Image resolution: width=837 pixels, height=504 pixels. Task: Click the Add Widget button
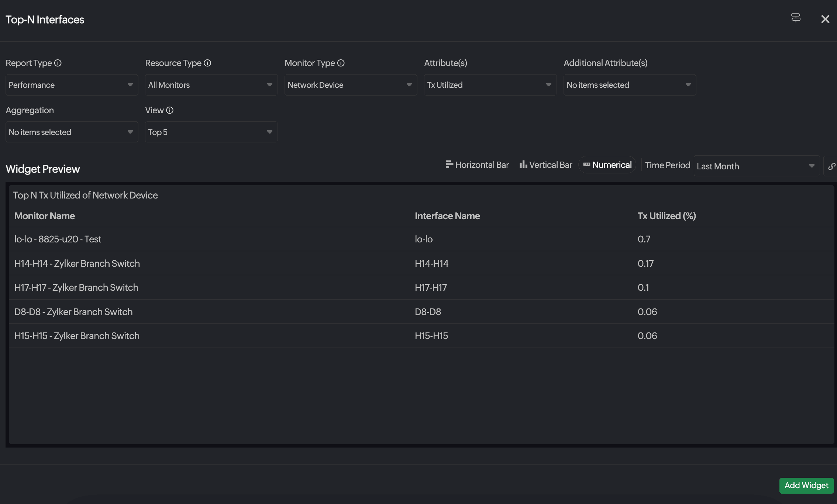(806, 485)
